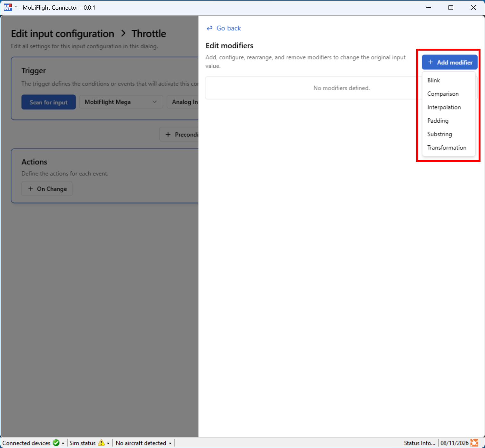Click the Edit modifiers heading
The width and height of the screenshot is (485, 448).
pos(229,45)
